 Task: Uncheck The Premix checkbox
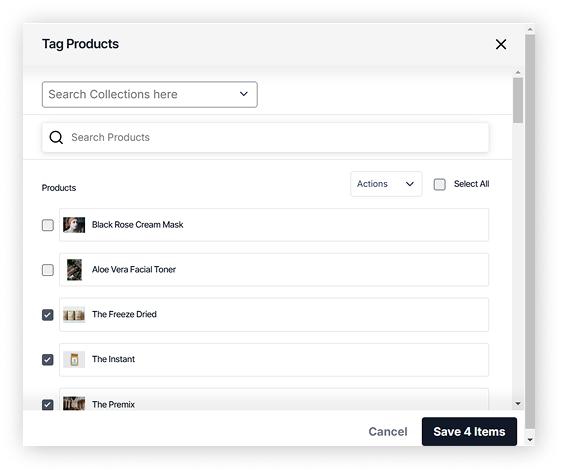(48, 405)
